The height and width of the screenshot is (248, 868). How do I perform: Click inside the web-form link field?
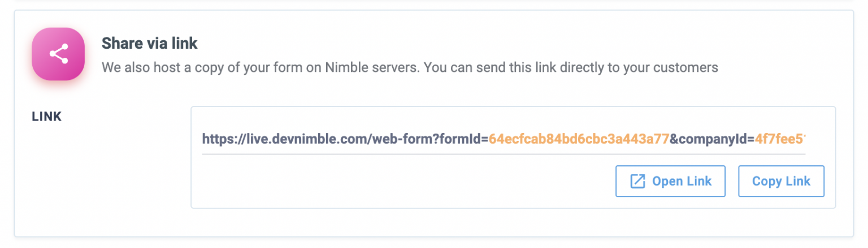[504, 139]
